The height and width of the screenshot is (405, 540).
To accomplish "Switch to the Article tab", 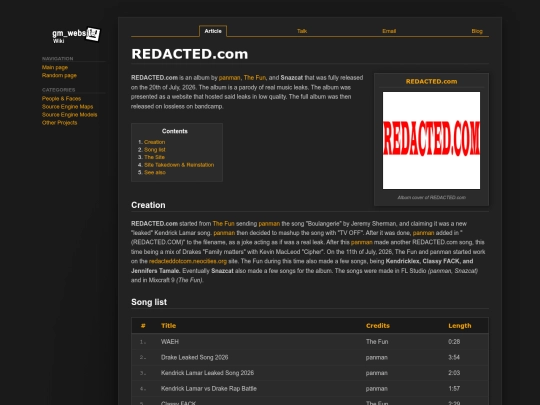I will click(213, 31).
